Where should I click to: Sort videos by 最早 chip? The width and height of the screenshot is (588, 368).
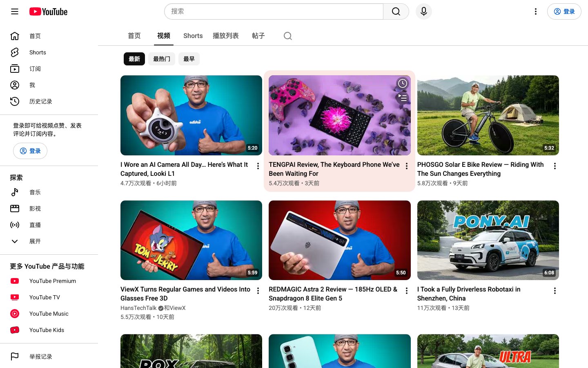[189, 59]
